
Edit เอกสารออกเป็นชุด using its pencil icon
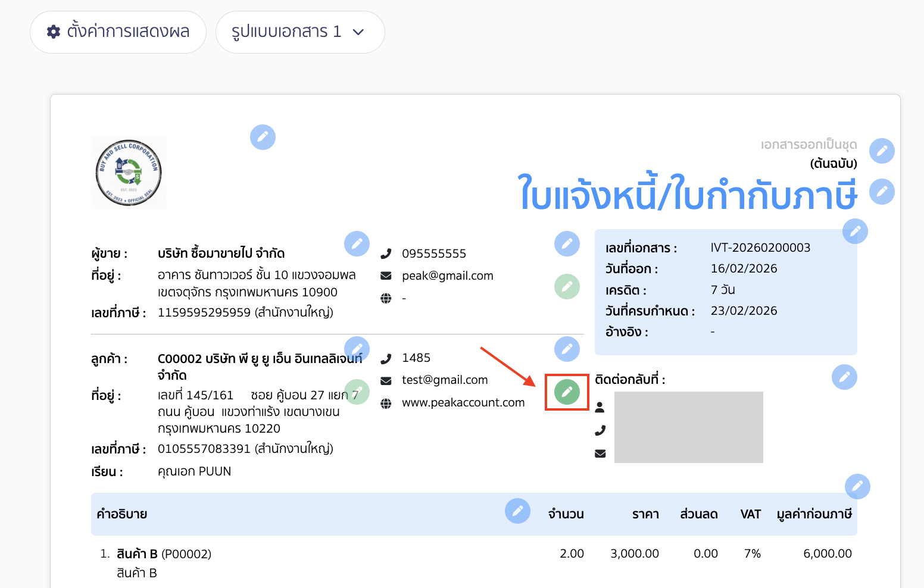[882, 151]
